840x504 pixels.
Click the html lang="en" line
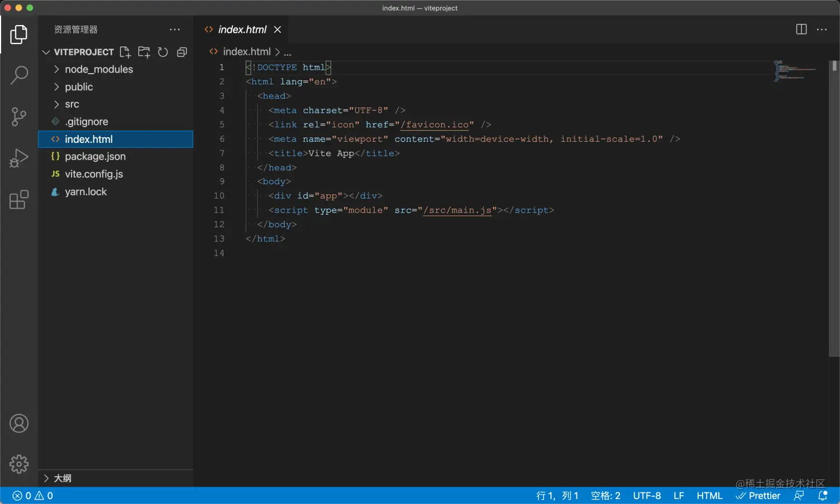(292, 82)
